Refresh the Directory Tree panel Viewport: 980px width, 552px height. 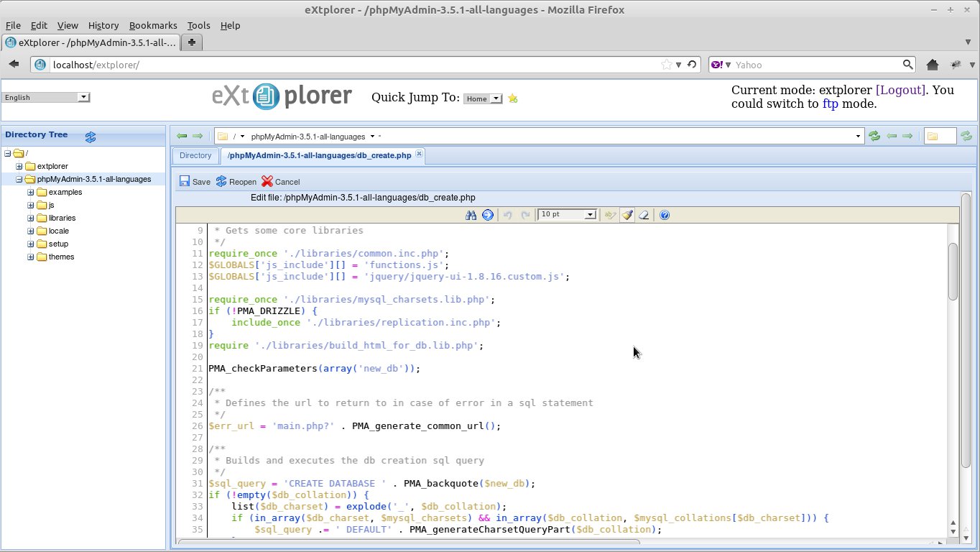coord(91,137)
